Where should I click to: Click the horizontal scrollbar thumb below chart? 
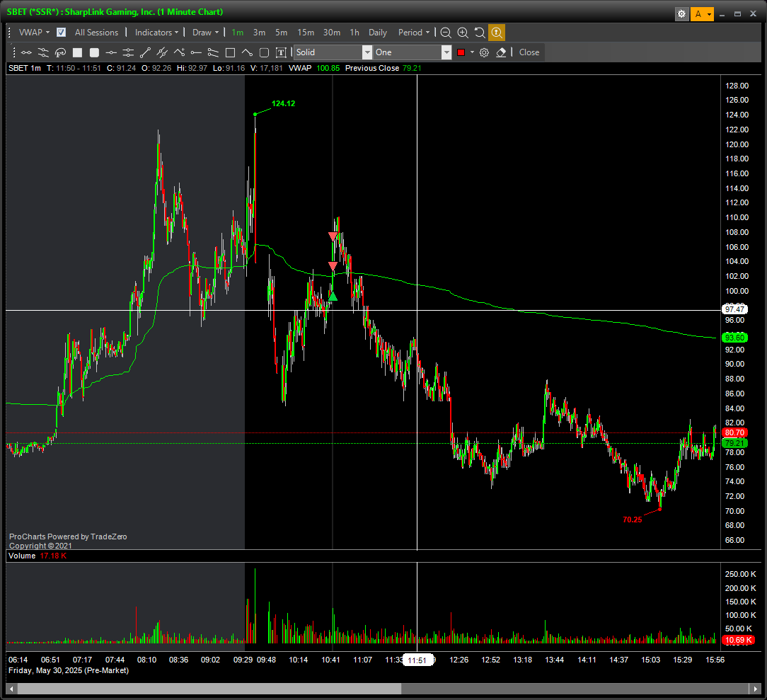[209, 689]
